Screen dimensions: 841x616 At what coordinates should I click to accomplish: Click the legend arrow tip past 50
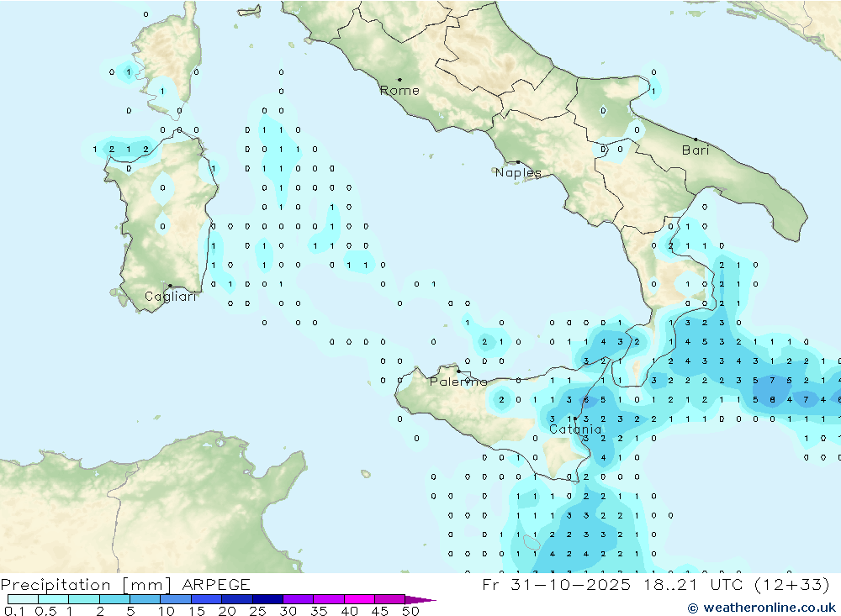420,600
